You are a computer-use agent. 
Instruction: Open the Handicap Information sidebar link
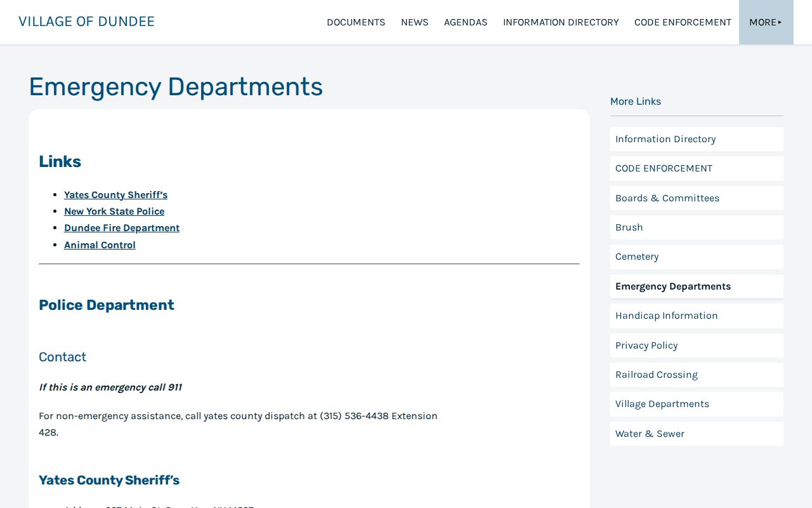click(697, 316)
